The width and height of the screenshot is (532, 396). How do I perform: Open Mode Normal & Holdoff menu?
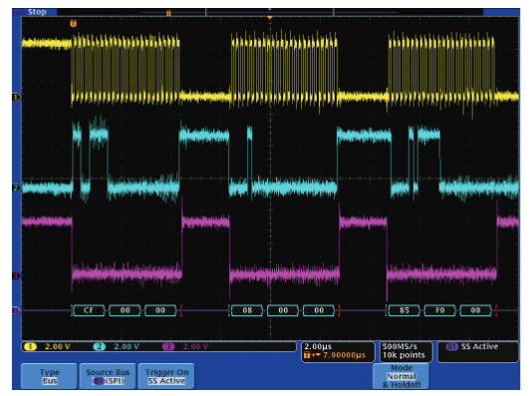coord(401,376)
